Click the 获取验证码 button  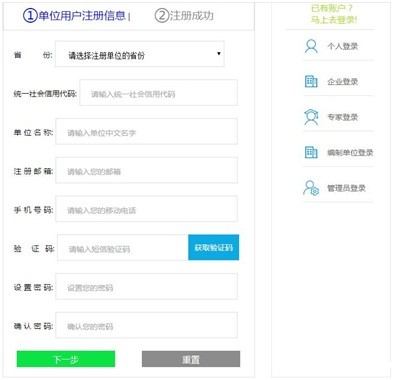tap(214, 247)
